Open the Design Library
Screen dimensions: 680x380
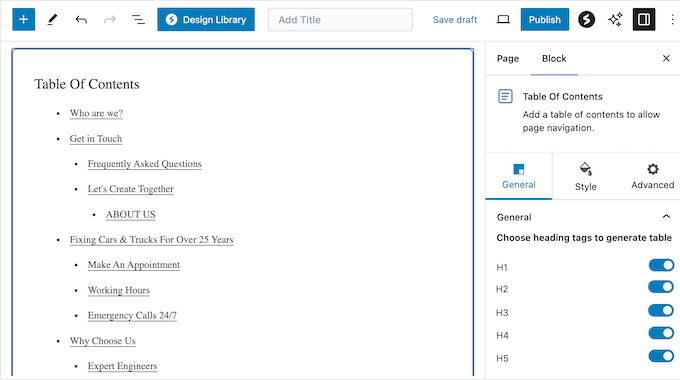(206, 20)
